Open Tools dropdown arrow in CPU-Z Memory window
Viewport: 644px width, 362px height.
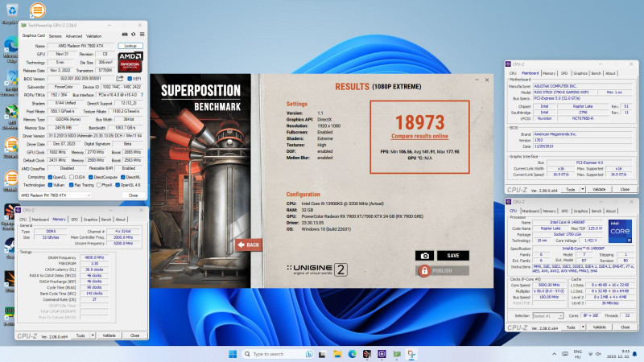[x=93, y=335]
